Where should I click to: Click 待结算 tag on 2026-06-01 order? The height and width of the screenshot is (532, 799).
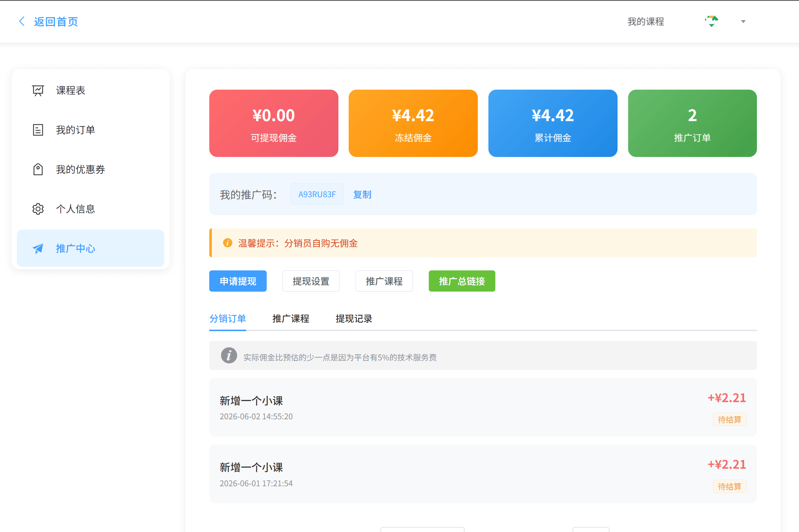point(729,486)
